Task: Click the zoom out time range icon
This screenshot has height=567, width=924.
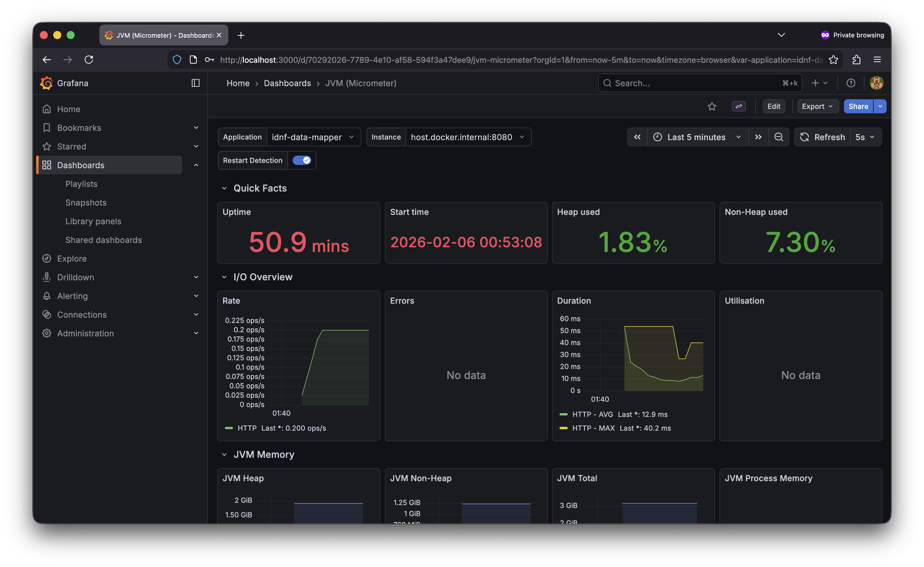Action: click(779, 137)
